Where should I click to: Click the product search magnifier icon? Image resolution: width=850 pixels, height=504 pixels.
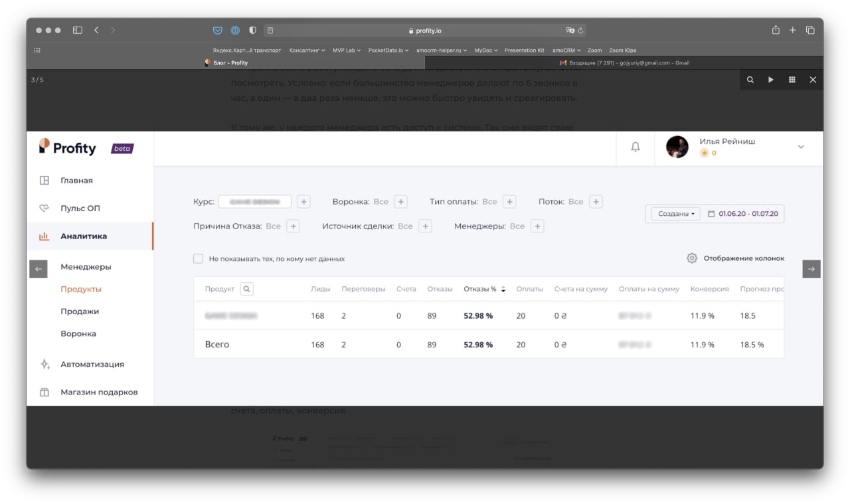point(246,289)
